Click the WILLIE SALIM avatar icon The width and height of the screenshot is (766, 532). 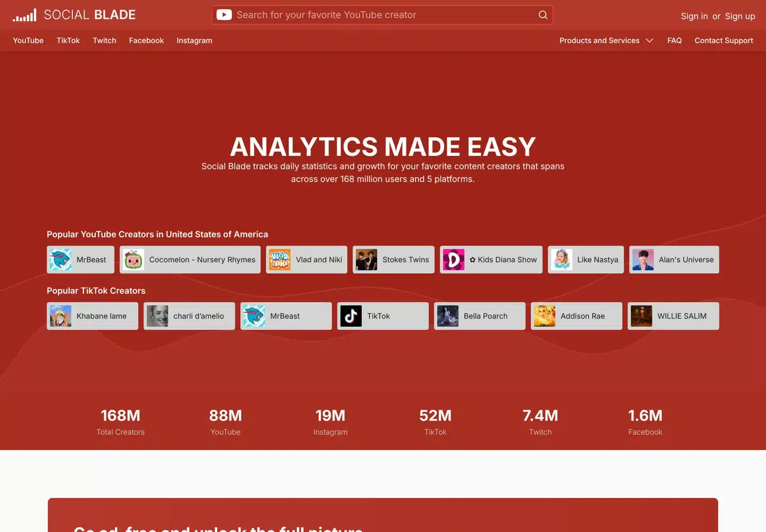point(642,316)
